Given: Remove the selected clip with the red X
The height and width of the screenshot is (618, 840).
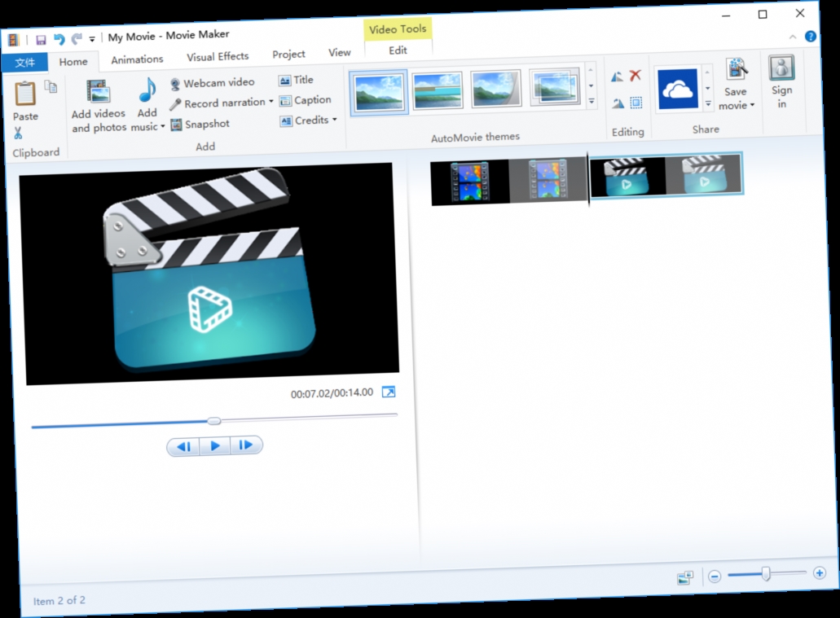Looking at the screenshot, I should (x=633, y=75).
